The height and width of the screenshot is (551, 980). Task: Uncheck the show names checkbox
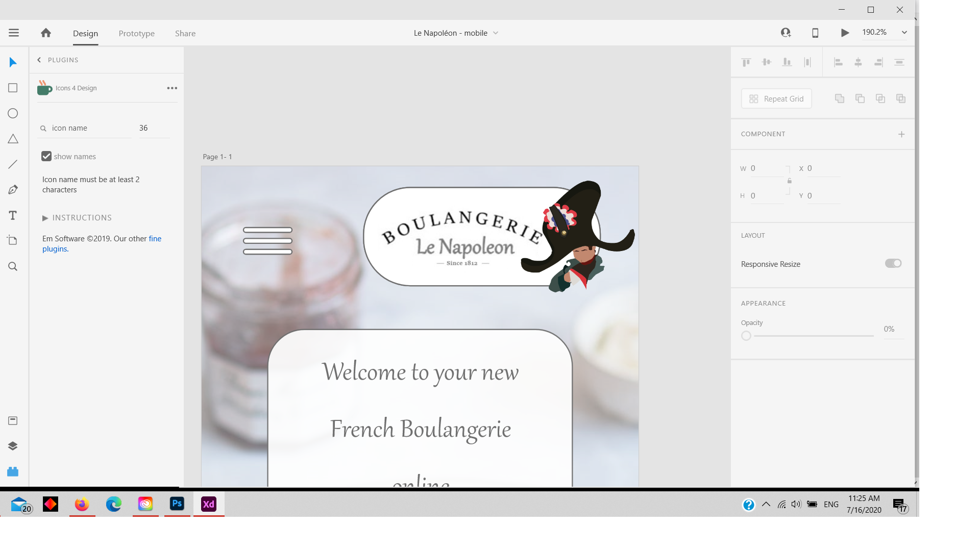46,156
